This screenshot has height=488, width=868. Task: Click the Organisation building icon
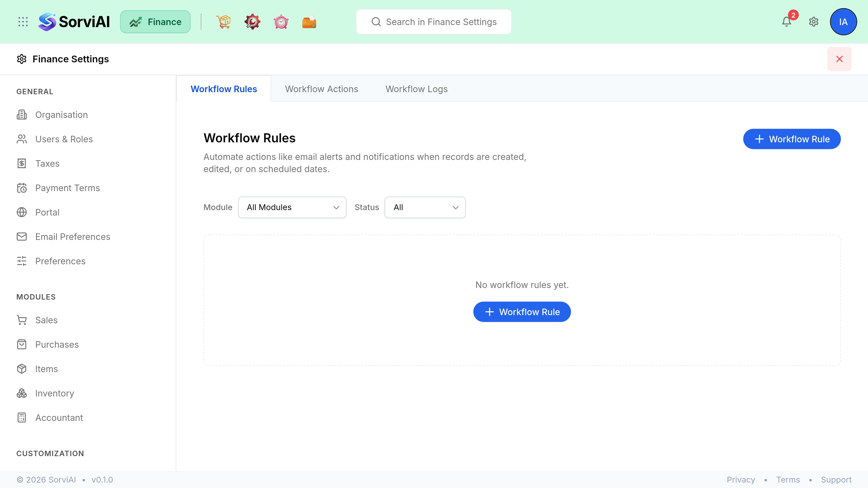(x=21, y=115)
